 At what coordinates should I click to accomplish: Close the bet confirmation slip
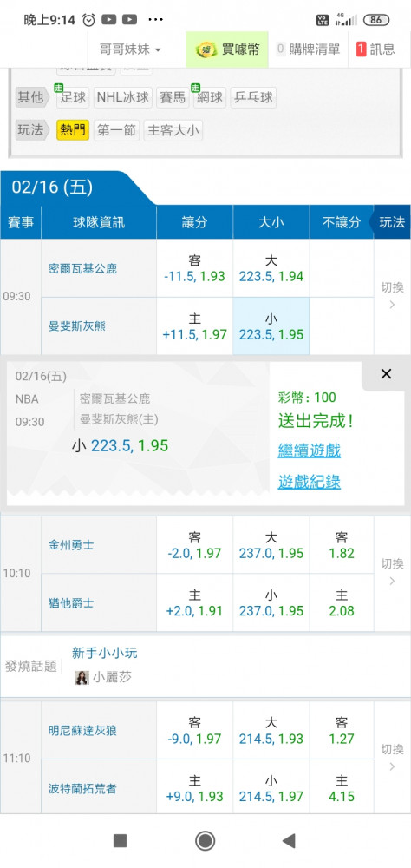pos(386,374)
